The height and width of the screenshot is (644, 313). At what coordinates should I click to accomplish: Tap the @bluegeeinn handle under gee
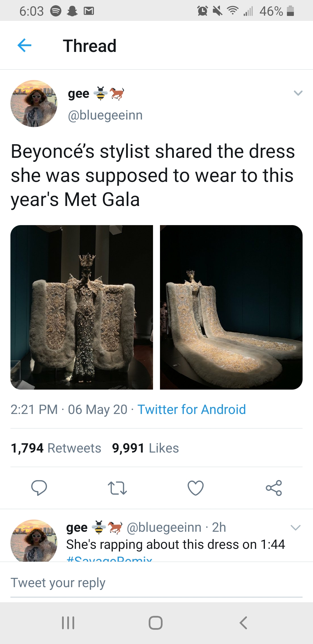tap(105, 115)
